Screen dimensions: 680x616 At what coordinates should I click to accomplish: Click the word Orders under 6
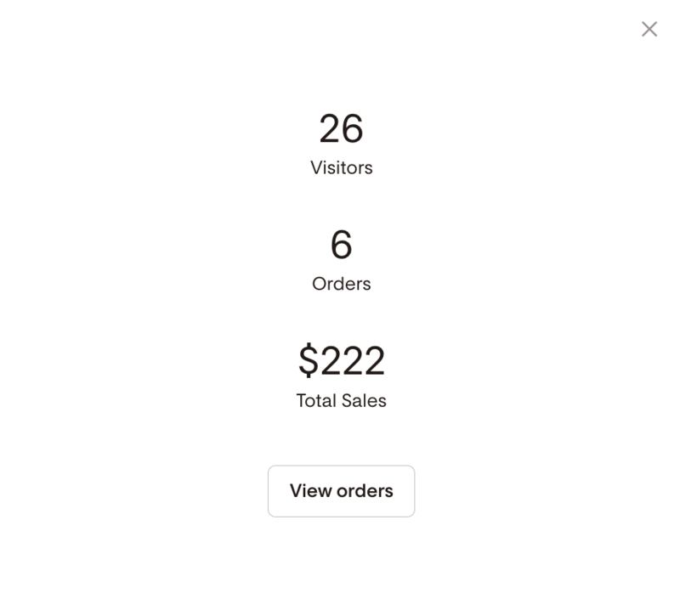pos(342,284)
